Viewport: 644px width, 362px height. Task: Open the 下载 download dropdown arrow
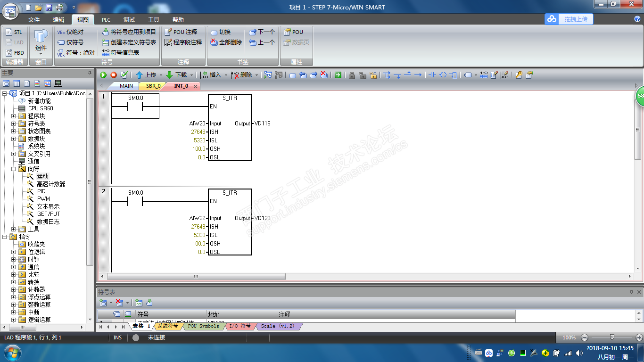click(191, 75)
